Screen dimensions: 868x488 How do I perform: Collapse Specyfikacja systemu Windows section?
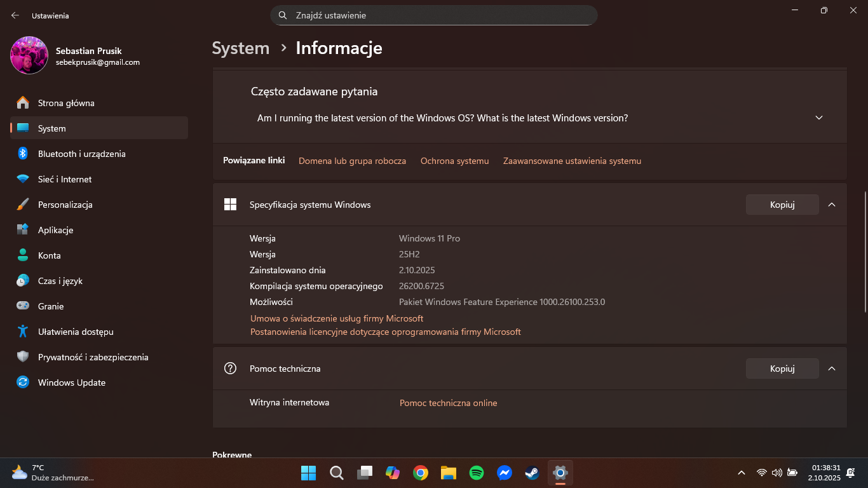coord(832,205)
